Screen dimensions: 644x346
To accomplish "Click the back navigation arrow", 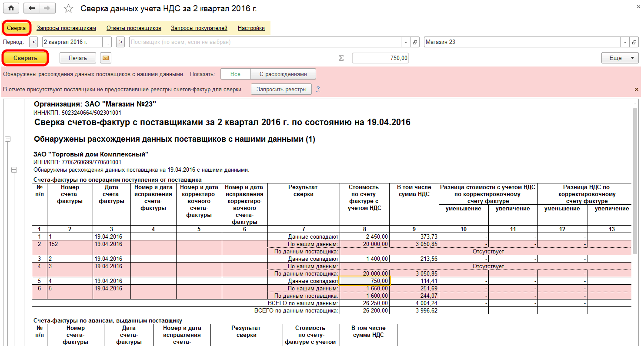I will tap(31, 8).
